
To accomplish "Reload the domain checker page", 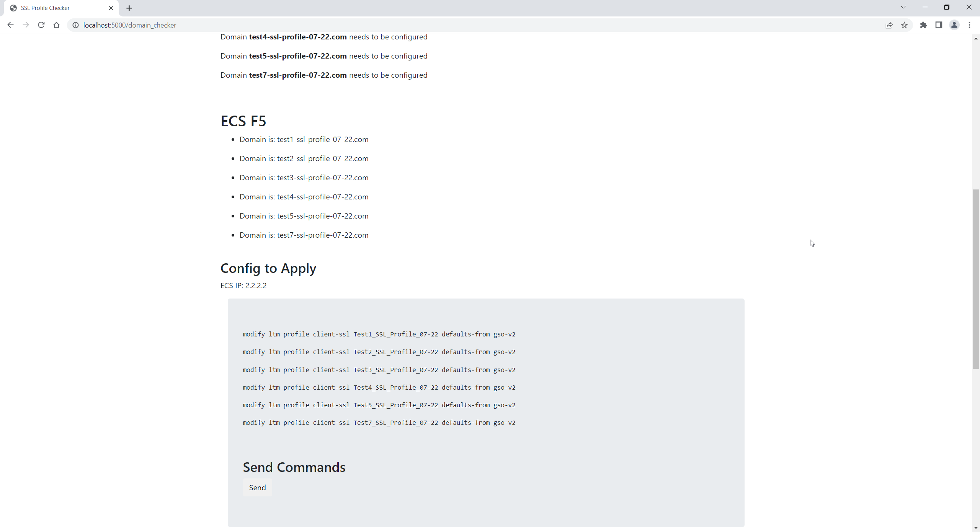I will pos(41,25).
